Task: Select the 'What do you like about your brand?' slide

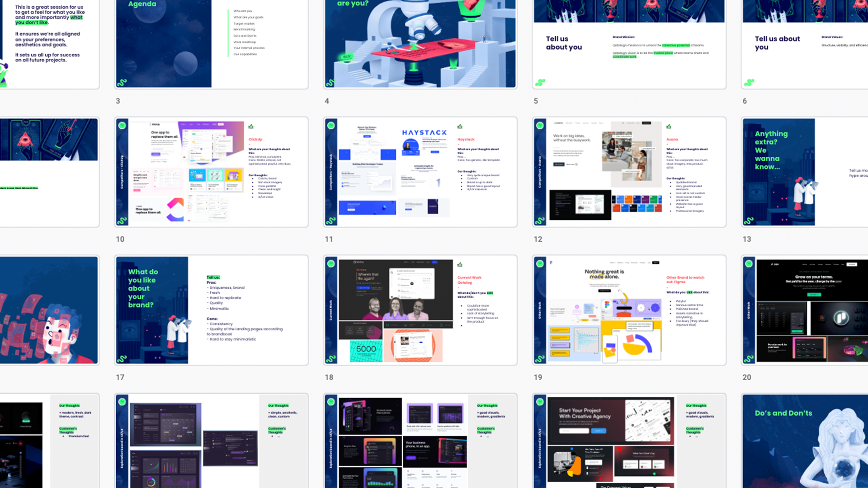Action: point(211,310)
